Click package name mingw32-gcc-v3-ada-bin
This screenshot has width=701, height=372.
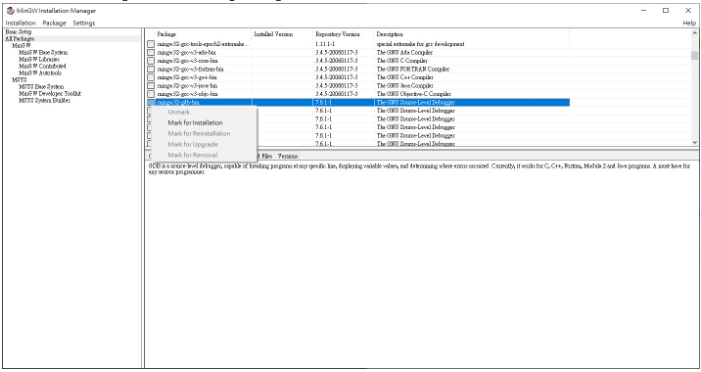coord(186,52)
